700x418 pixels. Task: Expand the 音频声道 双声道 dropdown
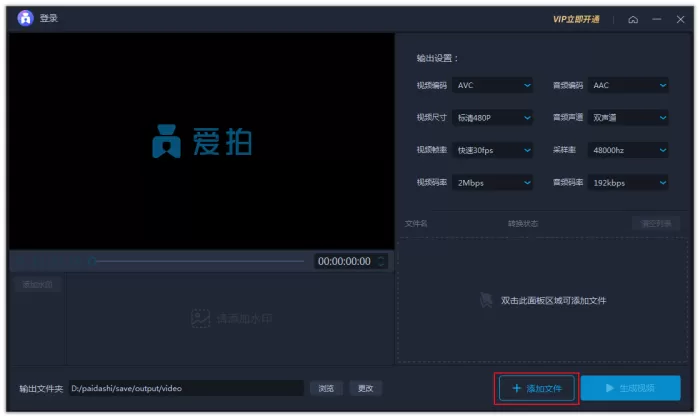tap(628, 118)
